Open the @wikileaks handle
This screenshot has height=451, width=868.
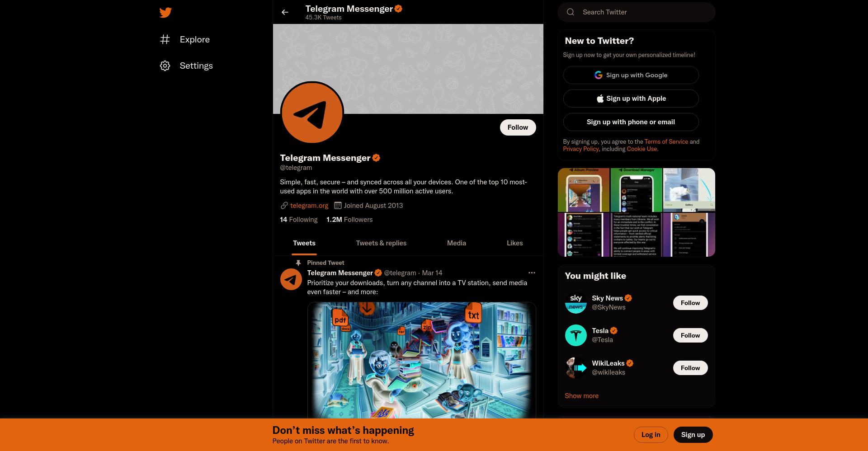pyautogui.click(x=609, y=372)
